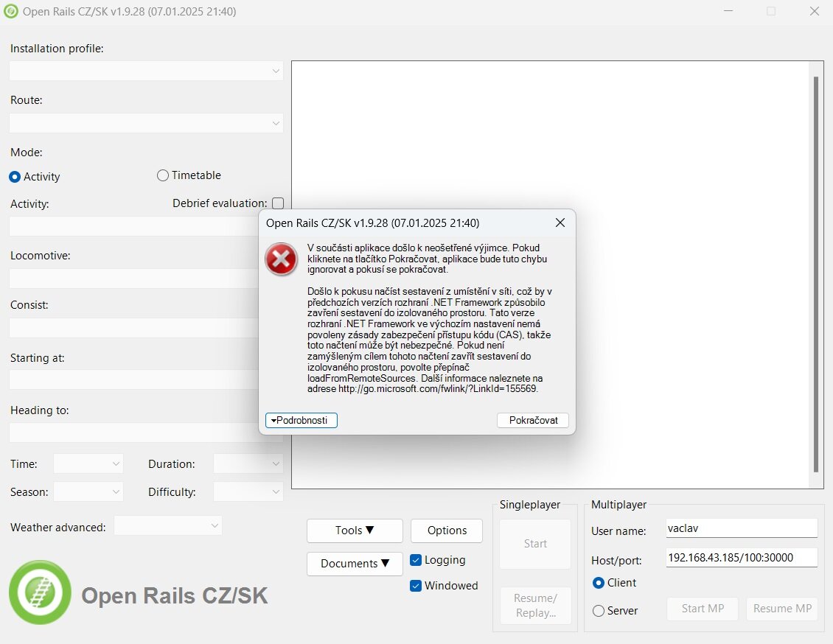This screenshot has width=833, height=644.
Task: Open the Time dropdown
Action: pyautogui.click(x=88, y=463)
